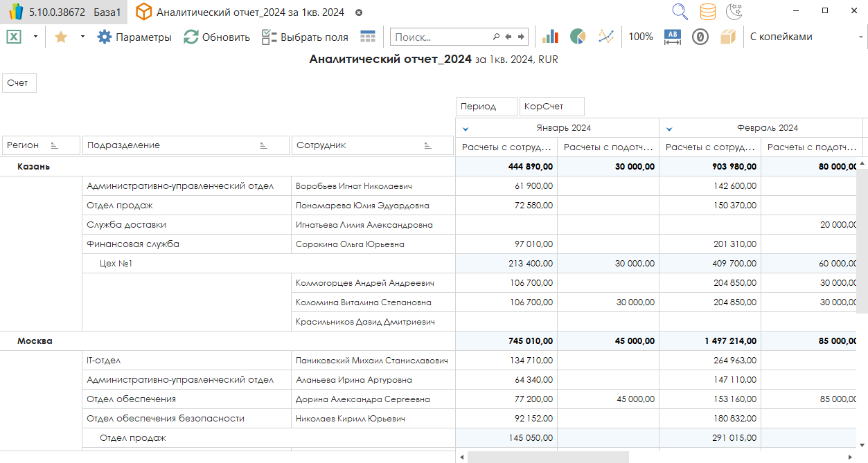Open the favorites star dropdown arrow
Screen dimensions: 868x463
tap(82, 37)
